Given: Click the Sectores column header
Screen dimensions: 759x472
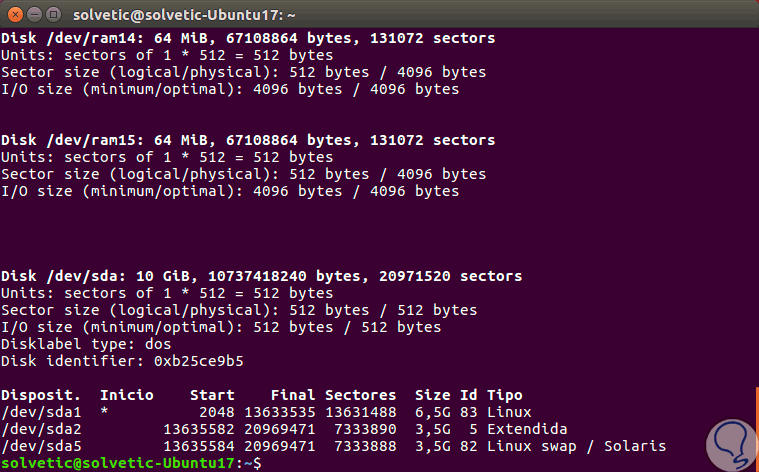Looking at the screenshot, I should tap(360, 395).
